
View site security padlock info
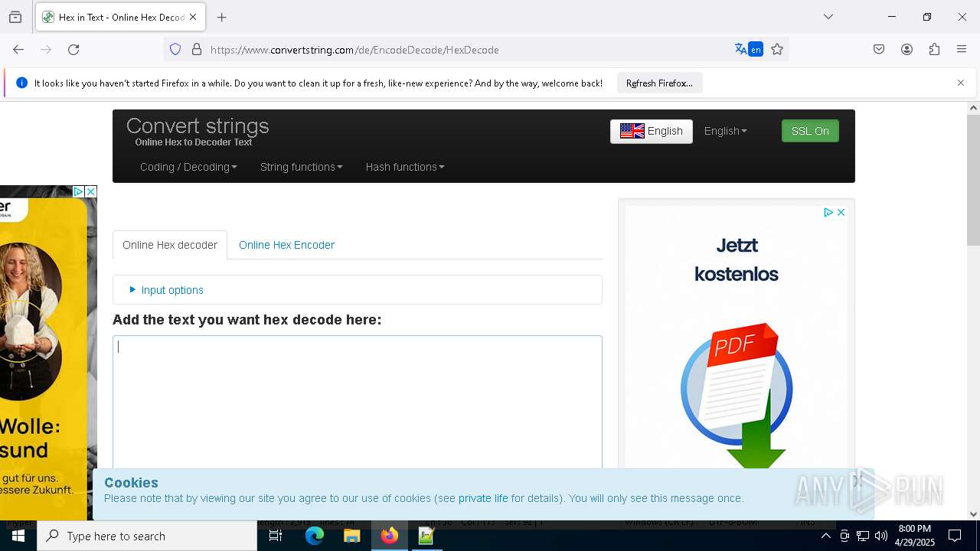click(x=197, y=50)
